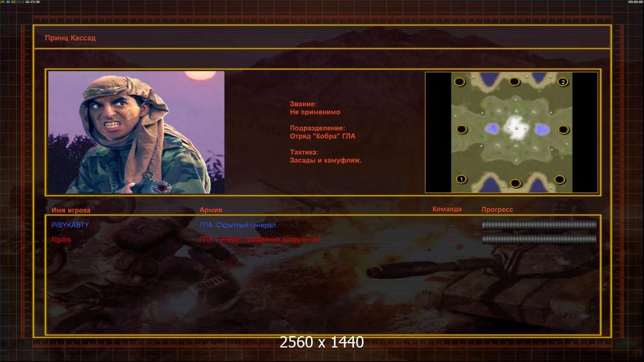The height and width of the screenshot is (362, 644).
Task: Click Prince Kassad's portrait image
Action: click(x=137, y=132)
